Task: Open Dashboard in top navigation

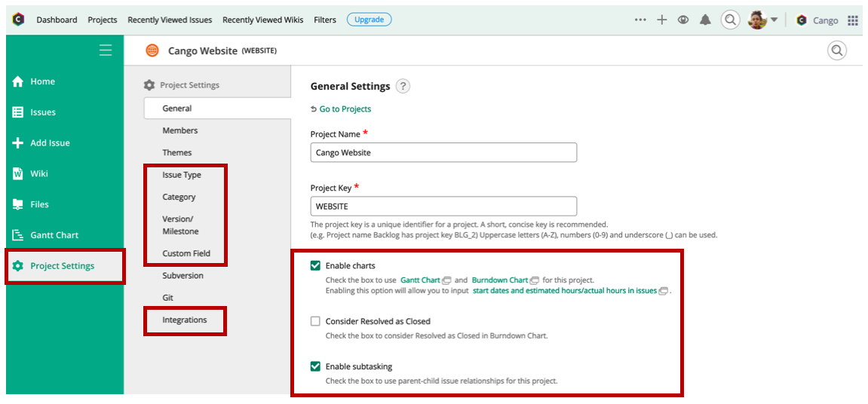Action: click(57, 20)
